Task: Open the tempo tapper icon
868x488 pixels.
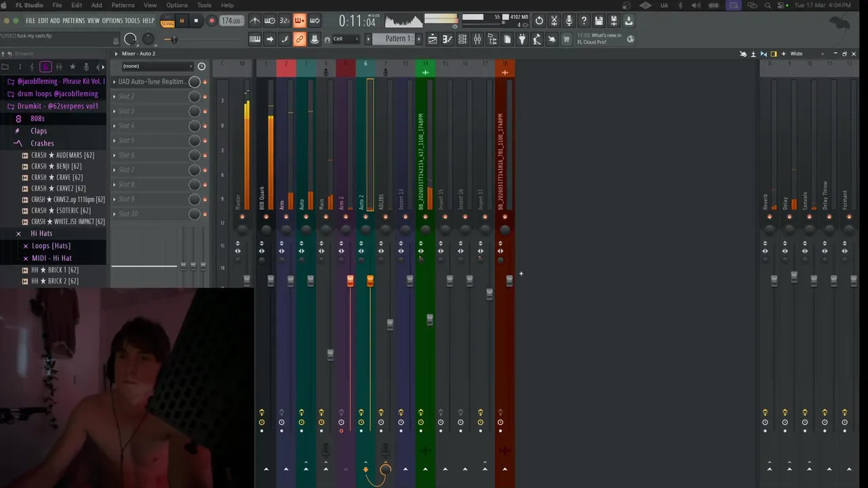Action: (x=537, y=39)
